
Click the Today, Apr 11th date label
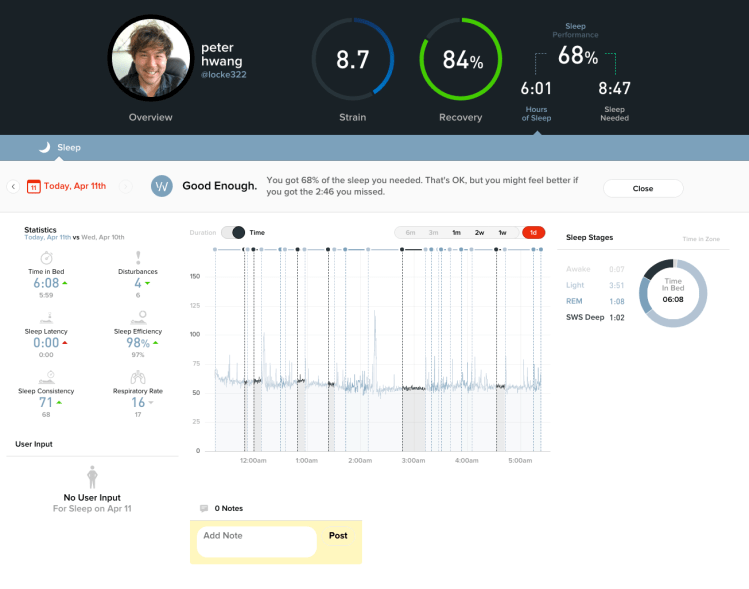point(75,186)
